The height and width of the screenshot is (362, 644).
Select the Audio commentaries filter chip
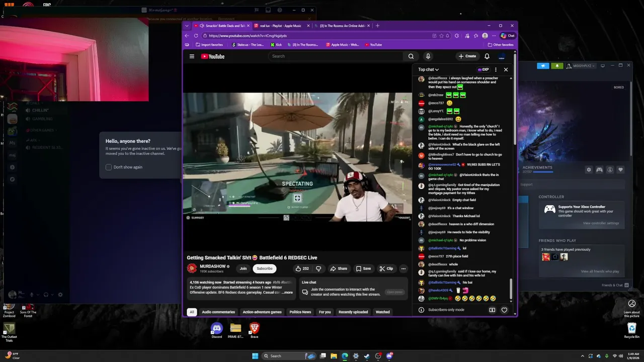click(x=218, y=312)
